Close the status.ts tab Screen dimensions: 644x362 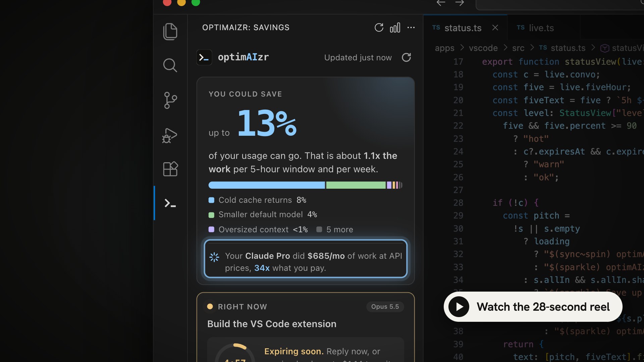495,27
